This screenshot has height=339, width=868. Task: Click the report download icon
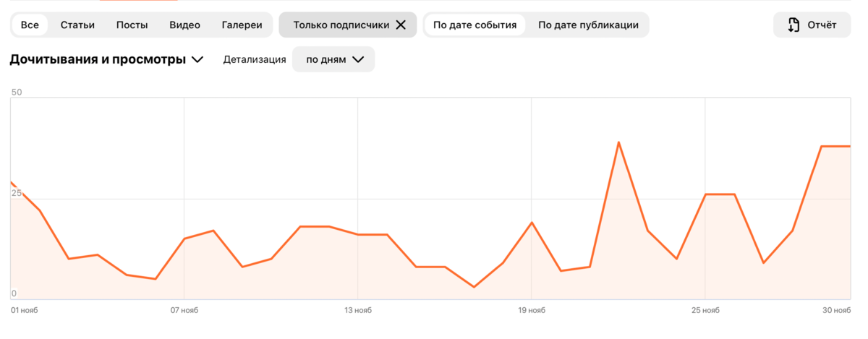[x=793, y=25]
